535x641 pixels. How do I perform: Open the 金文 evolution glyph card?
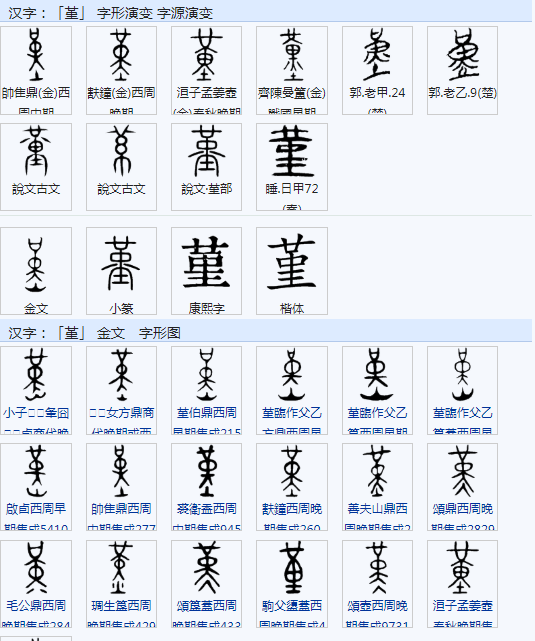coord(36,271)
